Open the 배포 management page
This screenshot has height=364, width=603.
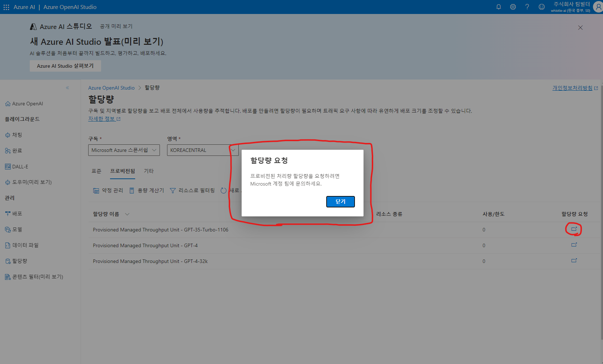tap(14, 214)
